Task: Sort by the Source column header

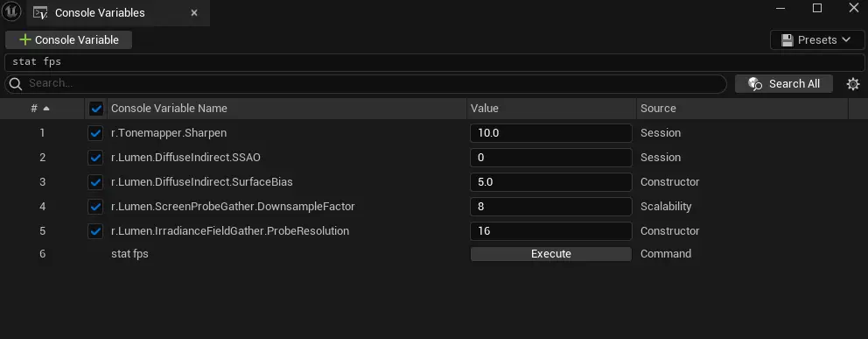Action: [742, 109]
